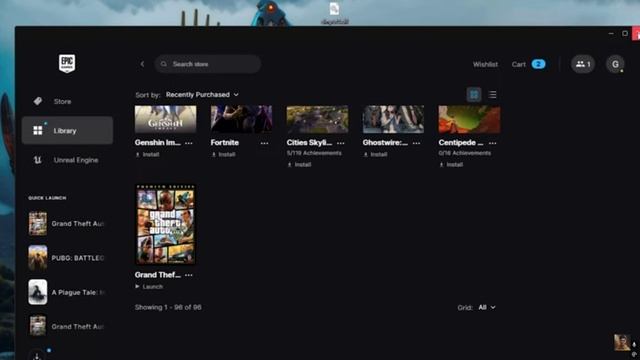This screenshot has height=360, width=640.
Task: Click the Showing 1 - 96 of 96 text
Action: (168, 307)
